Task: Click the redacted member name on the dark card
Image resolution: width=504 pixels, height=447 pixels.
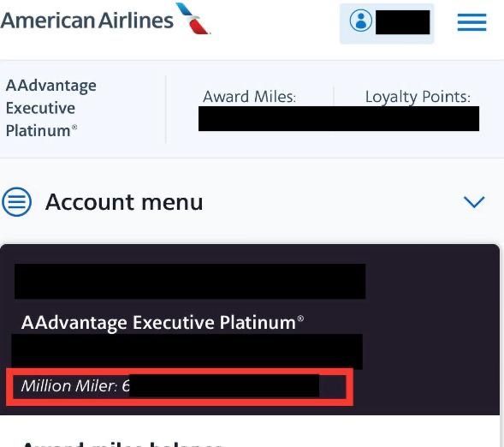Action: pos(190,282)
